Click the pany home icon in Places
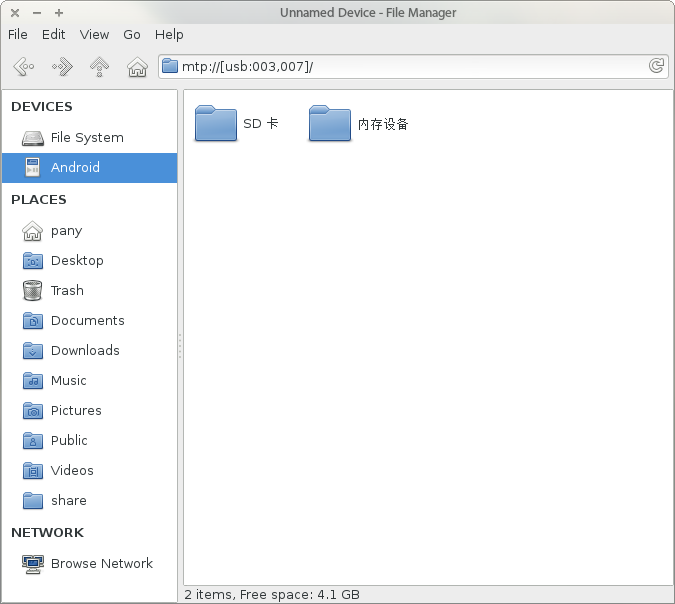 click(x=32, y=231)
